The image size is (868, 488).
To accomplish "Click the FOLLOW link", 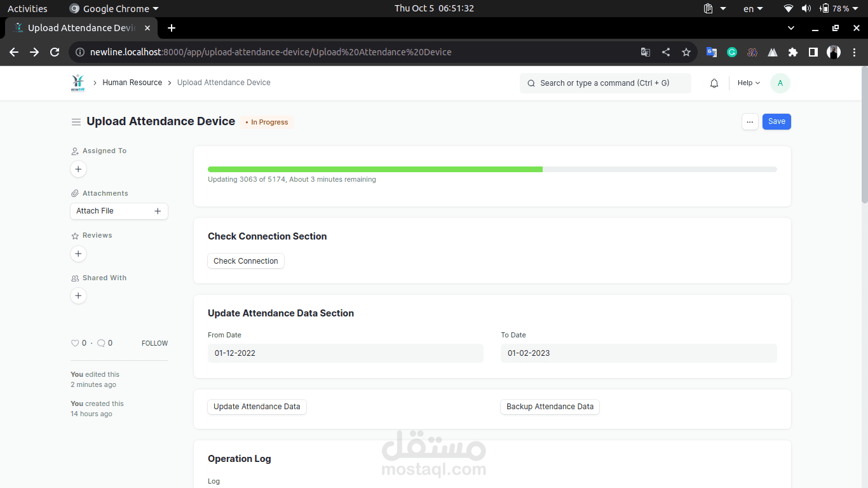I will [155, 343].
